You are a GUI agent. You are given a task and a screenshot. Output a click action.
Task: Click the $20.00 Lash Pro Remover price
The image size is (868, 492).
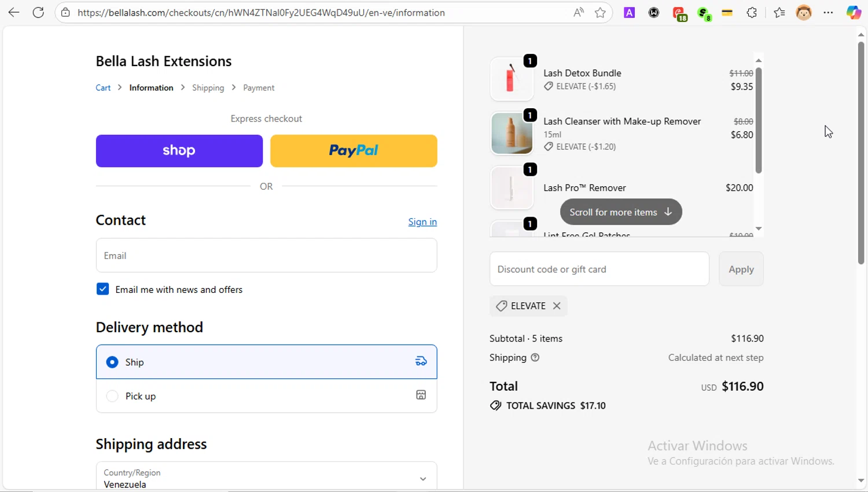740,188
